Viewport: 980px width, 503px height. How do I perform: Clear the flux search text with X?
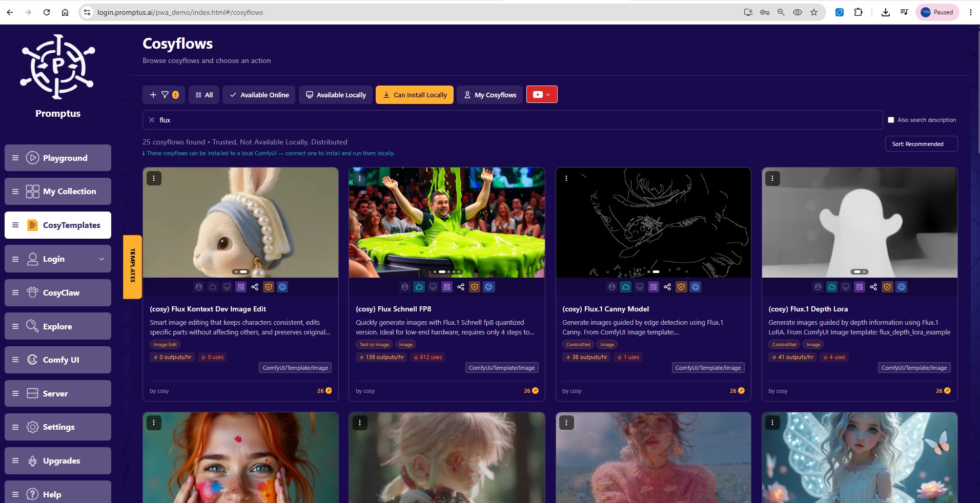tap(152, 120)
